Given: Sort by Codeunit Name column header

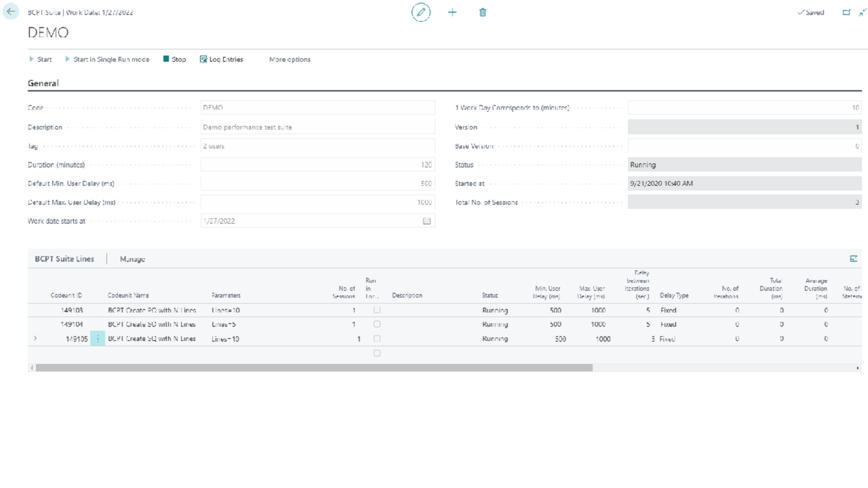Looking at the screenshot, I should (x=128, y=296).
